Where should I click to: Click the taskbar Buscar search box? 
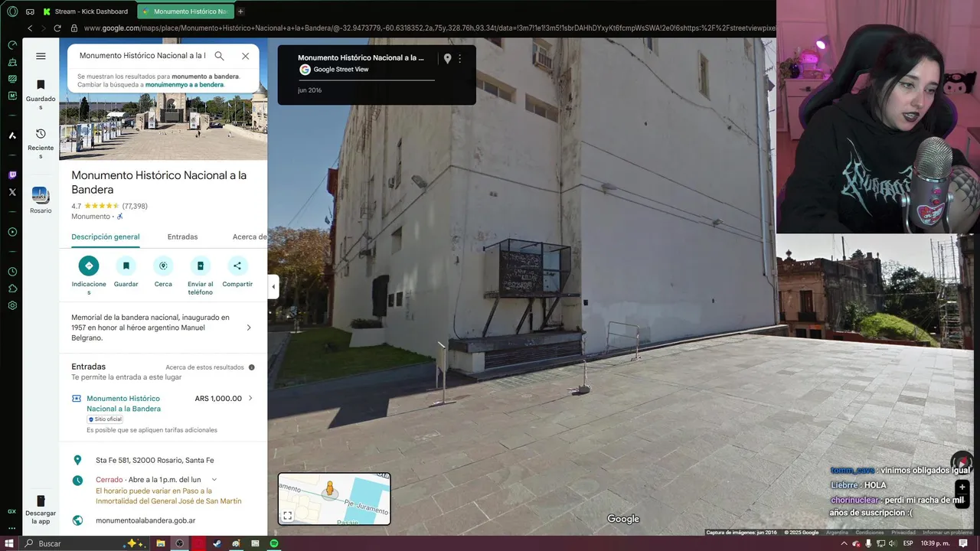(x=84, y=543)
